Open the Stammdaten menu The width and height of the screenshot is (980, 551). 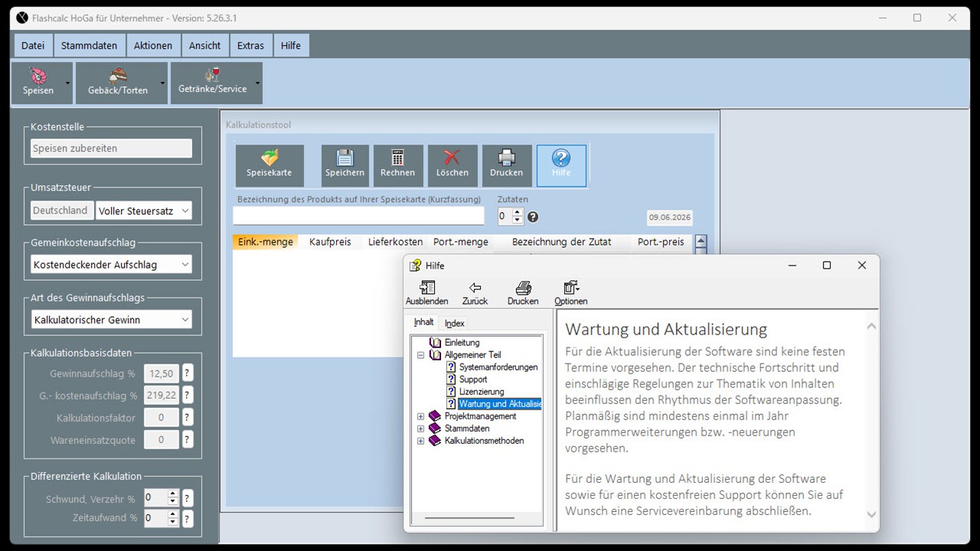click(90, 45)
